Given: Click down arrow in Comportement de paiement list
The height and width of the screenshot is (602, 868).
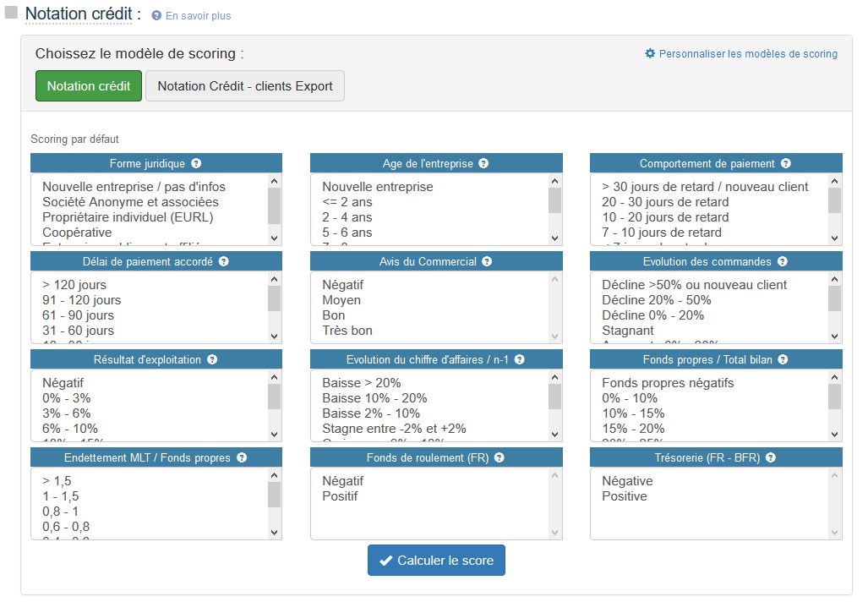Looking at the screenshot, I should (834, 238).
